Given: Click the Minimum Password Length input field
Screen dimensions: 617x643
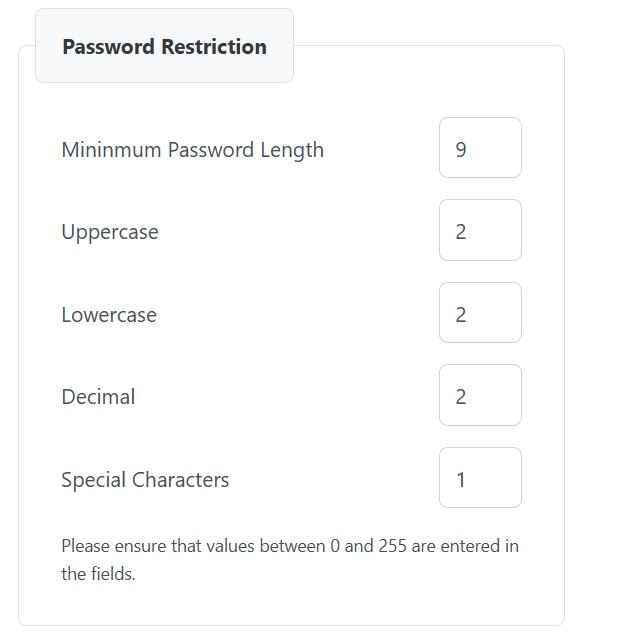Looking at the screenshot, I should point(480,148).
